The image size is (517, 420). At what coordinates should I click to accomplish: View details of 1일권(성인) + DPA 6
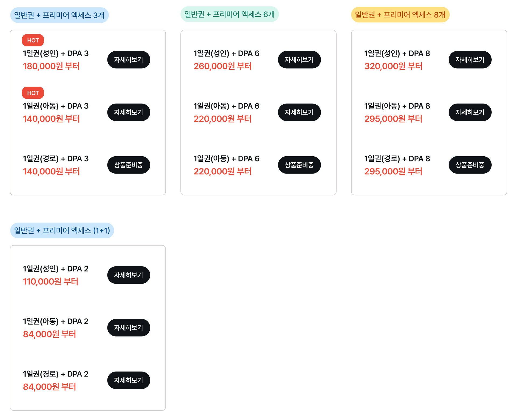tap(299, 60)
